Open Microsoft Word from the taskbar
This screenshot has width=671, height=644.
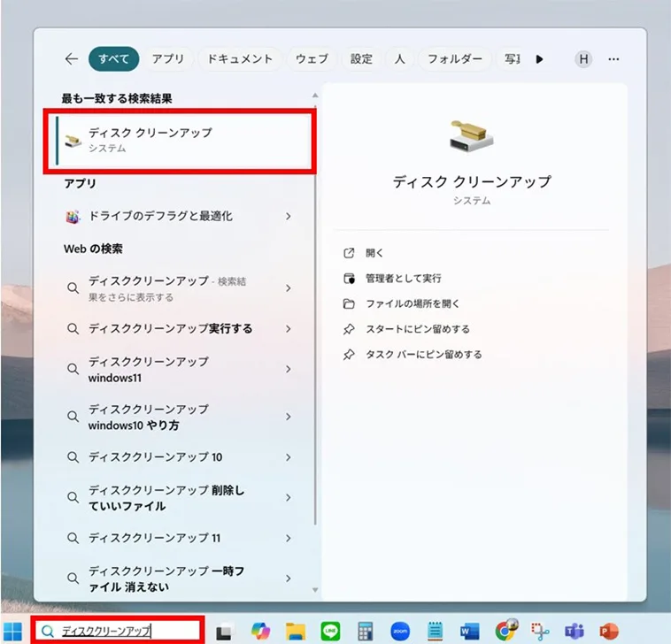(x=469, y=631)
